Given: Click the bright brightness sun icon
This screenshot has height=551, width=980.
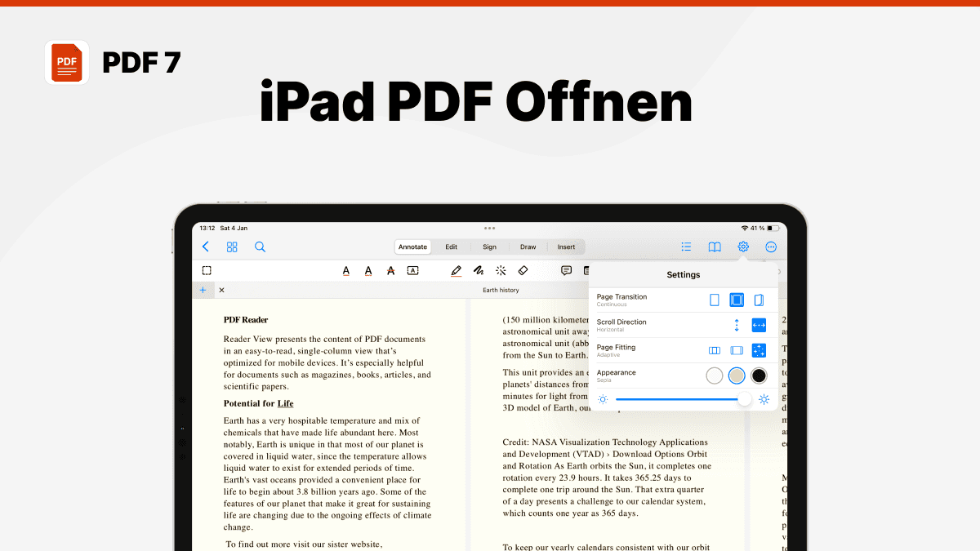Looking at the screenshot, I should 764,399.
